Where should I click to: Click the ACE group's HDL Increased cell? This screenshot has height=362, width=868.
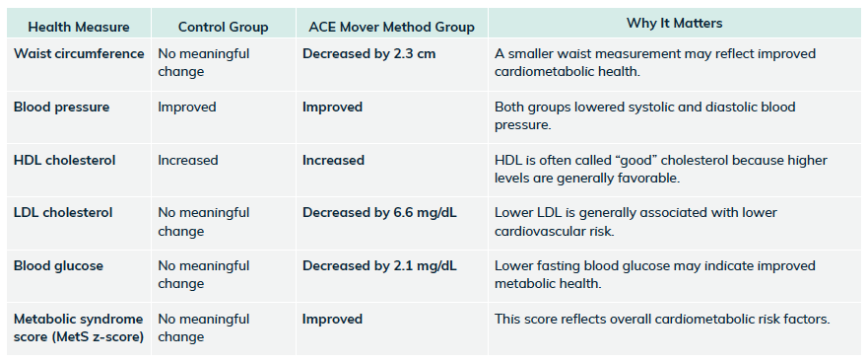(x=333, y=160)
